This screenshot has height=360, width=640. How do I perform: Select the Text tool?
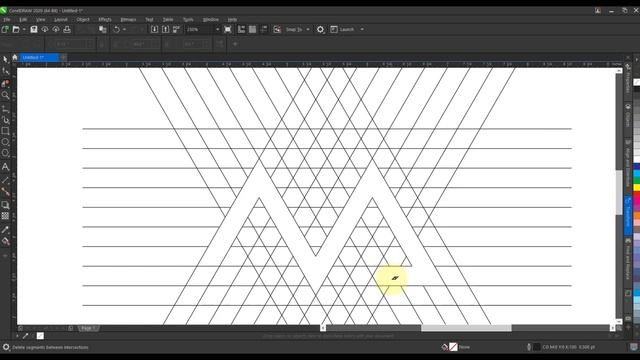(5, 167)
